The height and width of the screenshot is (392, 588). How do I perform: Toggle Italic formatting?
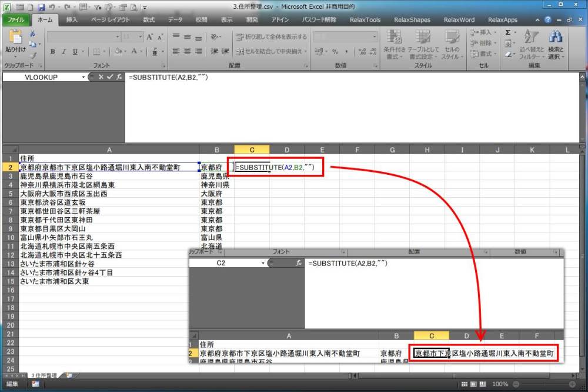tap(64, 52)
